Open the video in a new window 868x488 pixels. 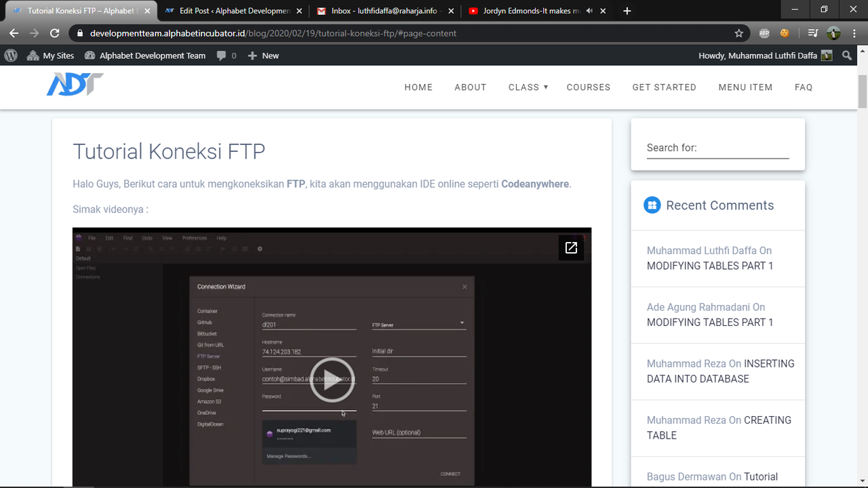571,248
